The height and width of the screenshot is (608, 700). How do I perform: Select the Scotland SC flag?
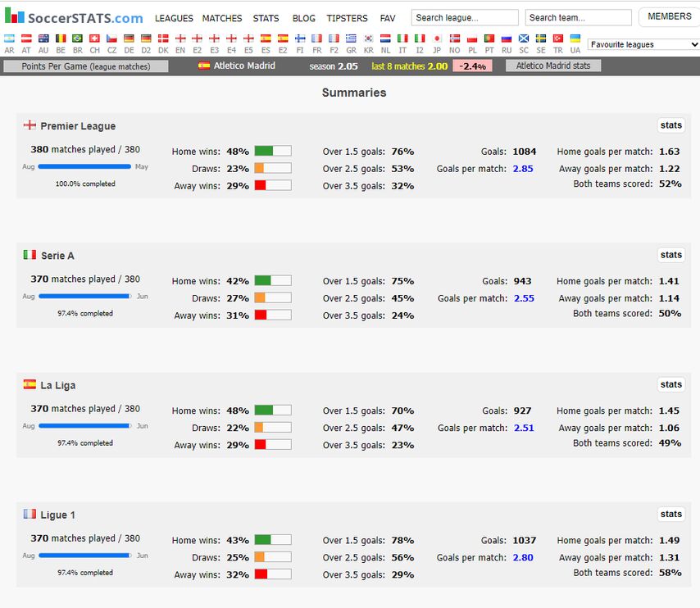524,39
